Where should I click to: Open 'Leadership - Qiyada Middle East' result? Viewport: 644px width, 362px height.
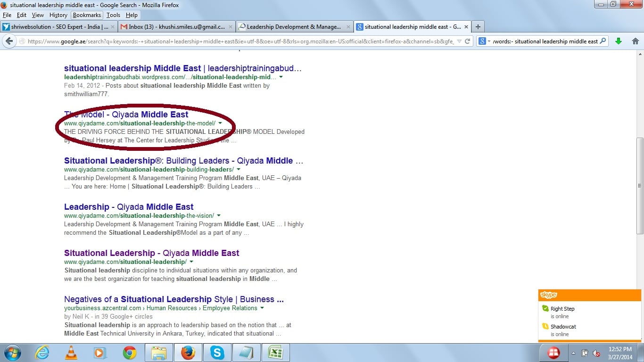click(x=129, y=207)
